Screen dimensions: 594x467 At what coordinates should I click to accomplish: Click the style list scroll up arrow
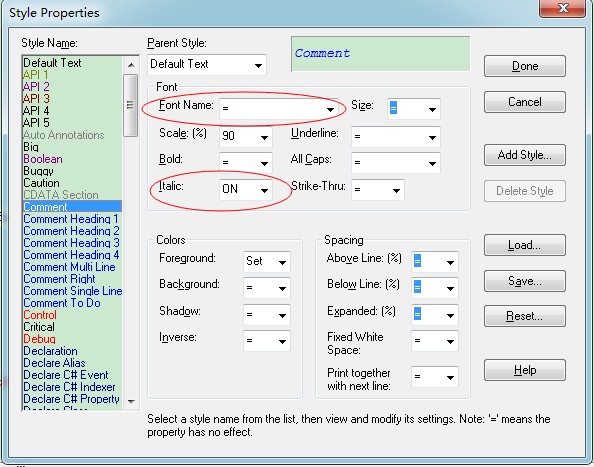(131, 65)
